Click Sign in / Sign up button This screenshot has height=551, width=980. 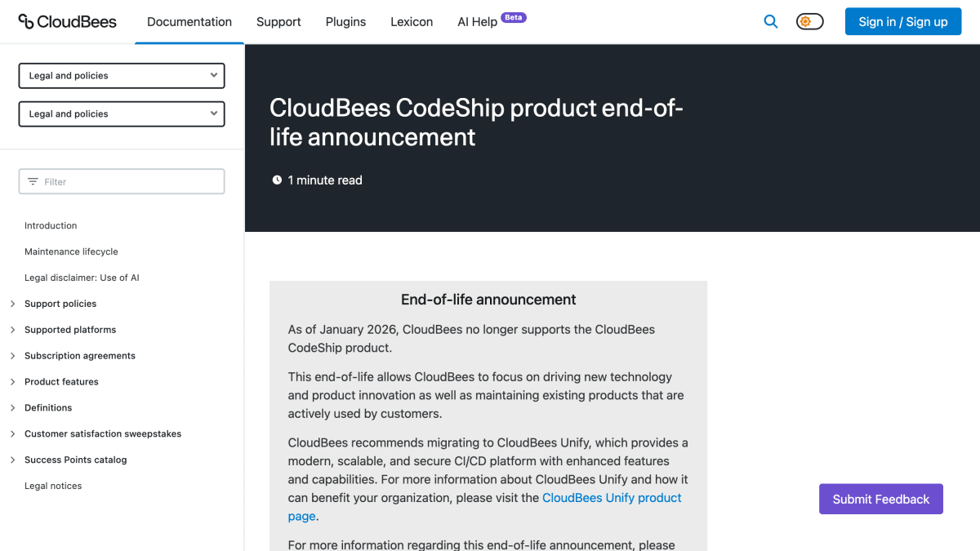pyautogui.click(x=903, y=22)
